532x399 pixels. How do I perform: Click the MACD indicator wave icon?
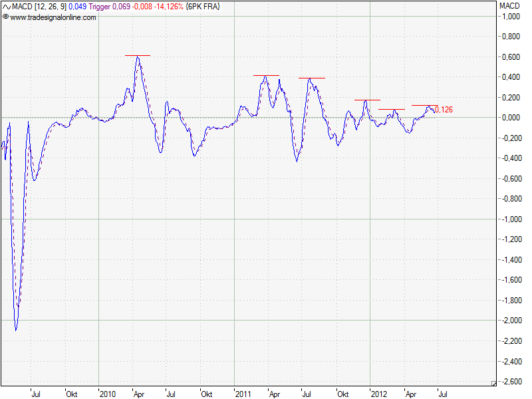point(7,7)
